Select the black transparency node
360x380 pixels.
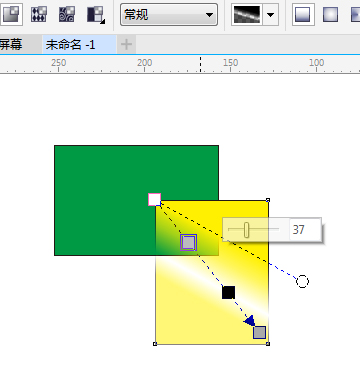coord(228,292)
